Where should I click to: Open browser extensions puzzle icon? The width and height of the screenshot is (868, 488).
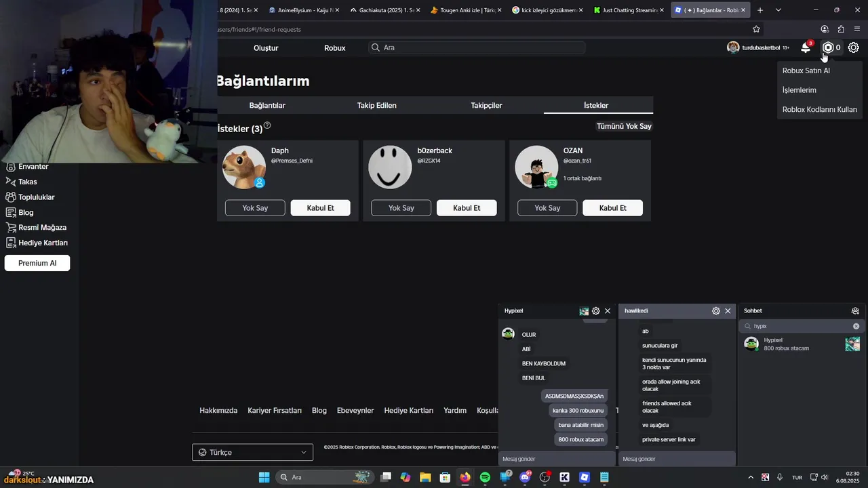841,29
